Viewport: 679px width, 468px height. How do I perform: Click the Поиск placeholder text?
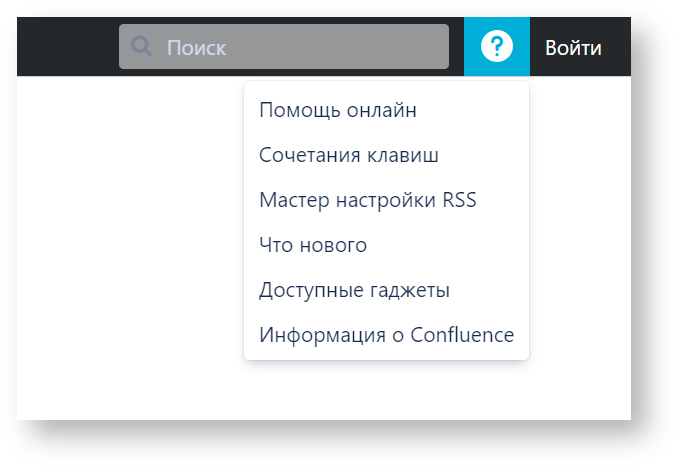click(196, 47)
